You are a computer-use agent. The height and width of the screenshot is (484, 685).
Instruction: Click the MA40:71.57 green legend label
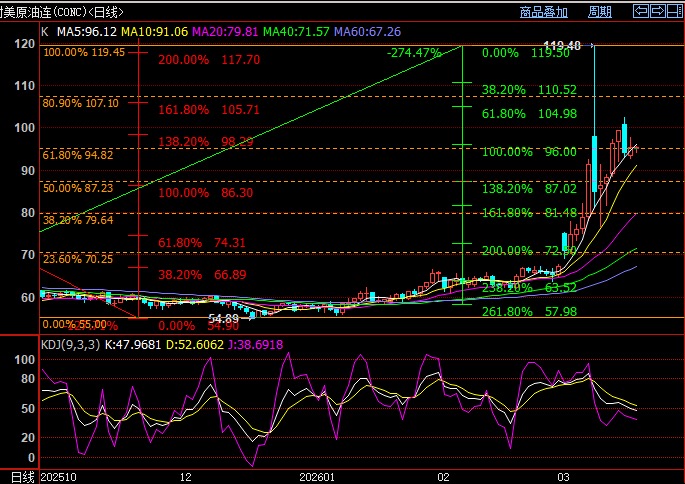click(298, 31)
